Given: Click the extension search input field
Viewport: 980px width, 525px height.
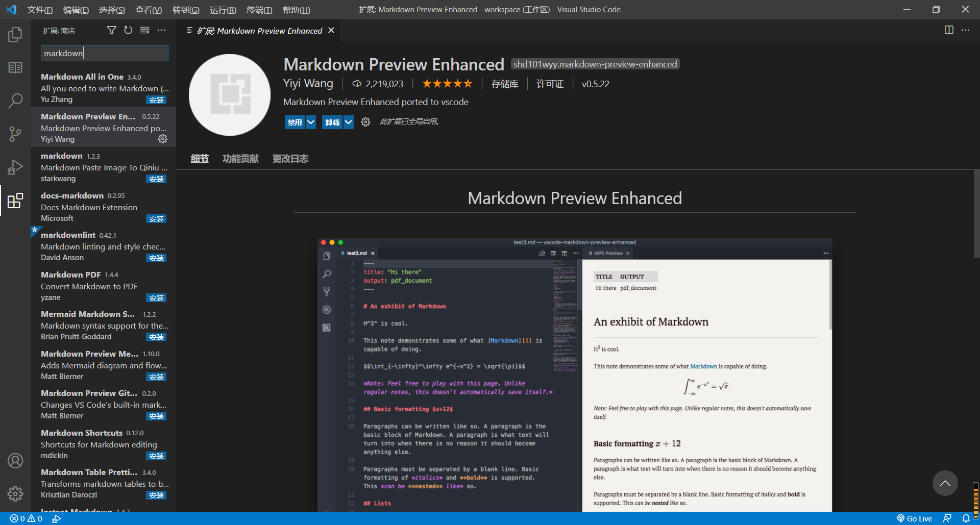Looking at the screenshot, I should pos(104,53).
